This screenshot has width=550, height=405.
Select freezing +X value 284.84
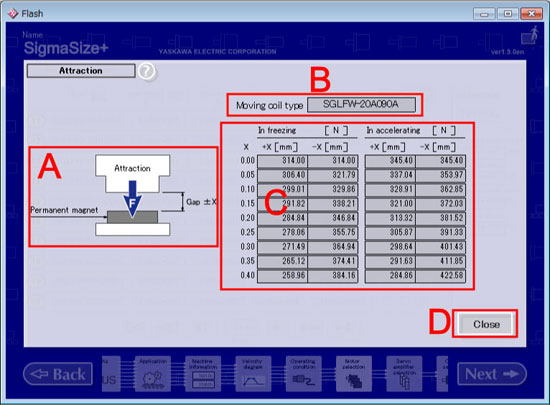282,218
